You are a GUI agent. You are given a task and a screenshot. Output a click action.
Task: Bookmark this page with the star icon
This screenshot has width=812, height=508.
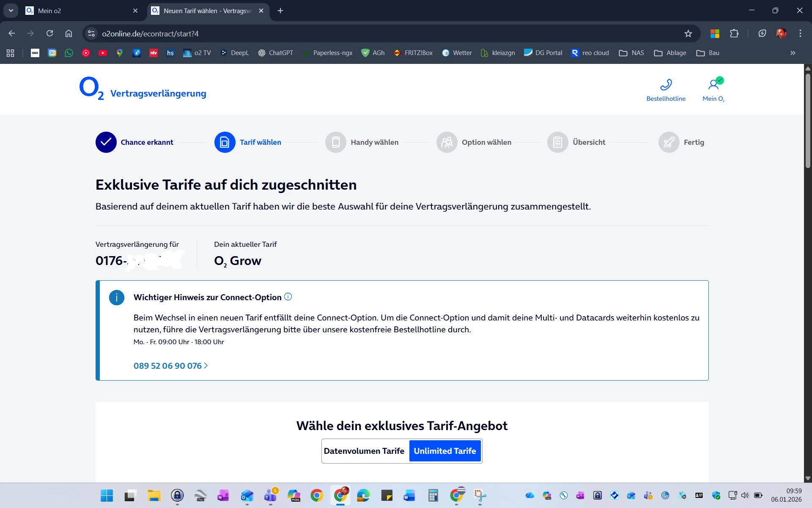[x=688, y=33]
